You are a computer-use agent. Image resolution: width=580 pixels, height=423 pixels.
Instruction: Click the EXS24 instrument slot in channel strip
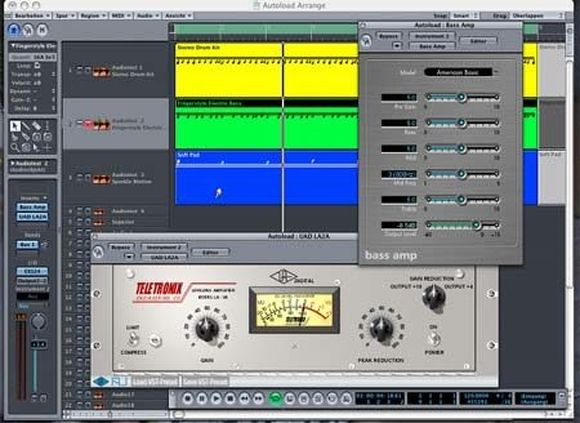33,271
